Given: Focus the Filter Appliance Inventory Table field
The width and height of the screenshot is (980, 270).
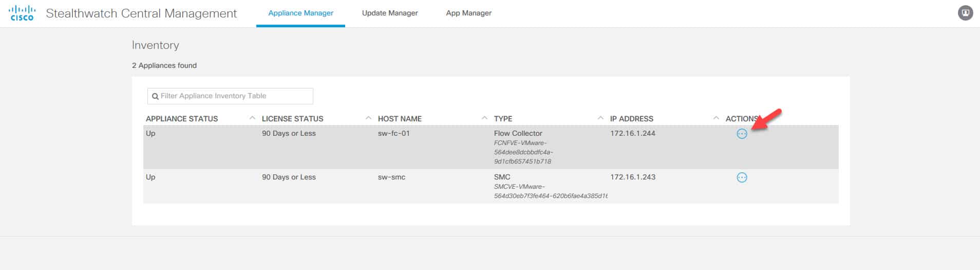Looking at the screenshot, I should [x=230, y=96].
